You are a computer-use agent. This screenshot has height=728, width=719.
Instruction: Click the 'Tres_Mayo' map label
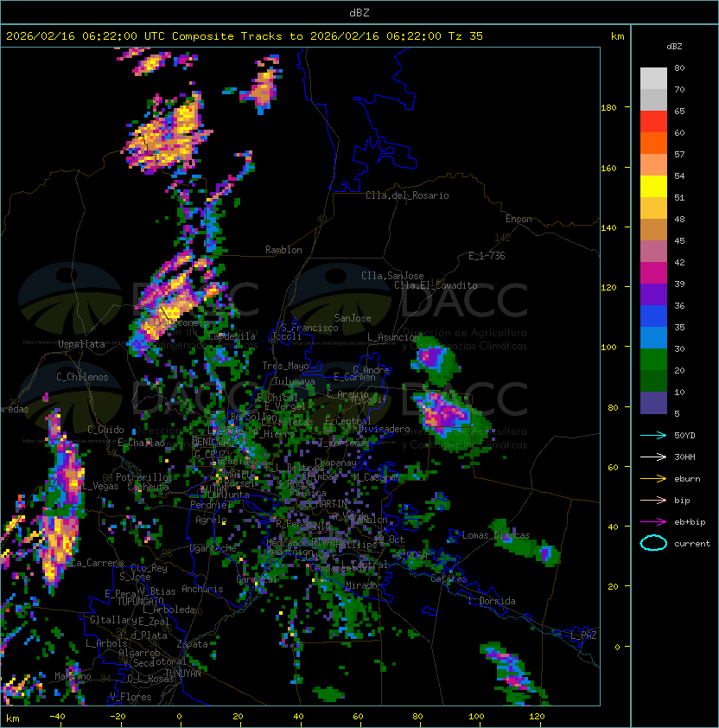[285, 366]
